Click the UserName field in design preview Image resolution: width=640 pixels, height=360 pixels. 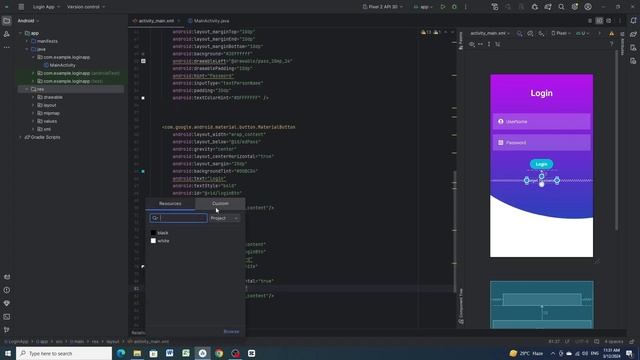541,122
